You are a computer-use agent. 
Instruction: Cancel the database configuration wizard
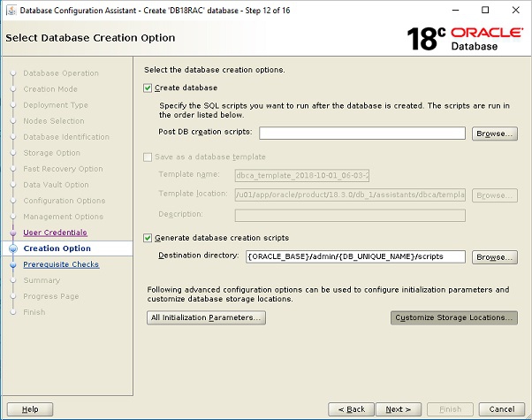[501, 409]
